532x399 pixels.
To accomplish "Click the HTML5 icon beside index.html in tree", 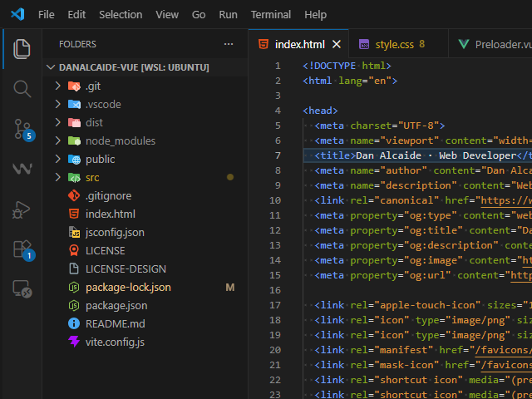I will tap(74, 214).
